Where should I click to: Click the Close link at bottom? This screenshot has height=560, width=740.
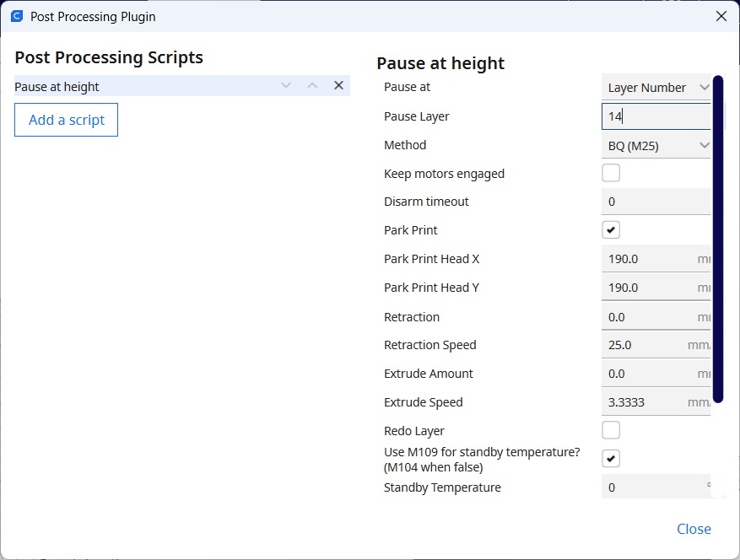pos(694,529)
